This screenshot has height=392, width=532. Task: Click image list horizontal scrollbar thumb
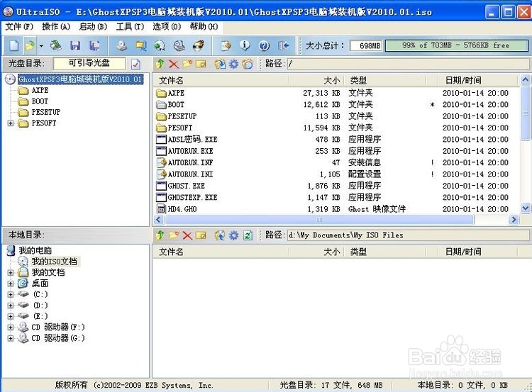pos(319,220)
